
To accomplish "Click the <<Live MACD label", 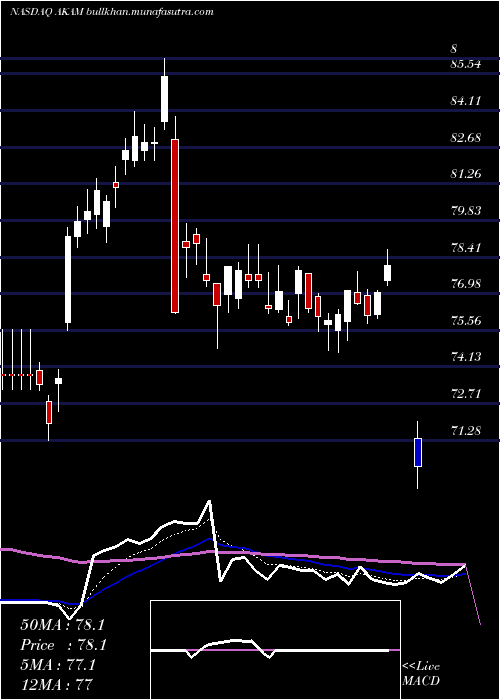I will [421, 673].
